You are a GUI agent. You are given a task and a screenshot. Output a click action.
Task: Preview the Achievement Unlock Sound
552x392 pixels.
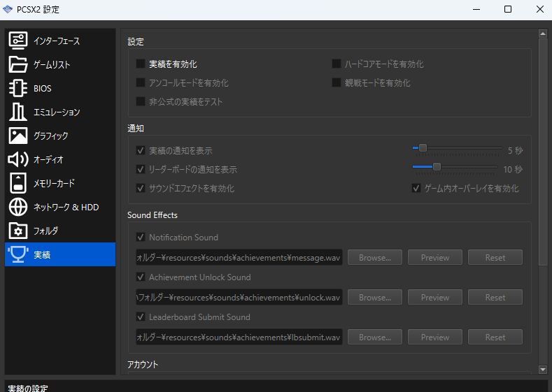(x=434, y=298)
